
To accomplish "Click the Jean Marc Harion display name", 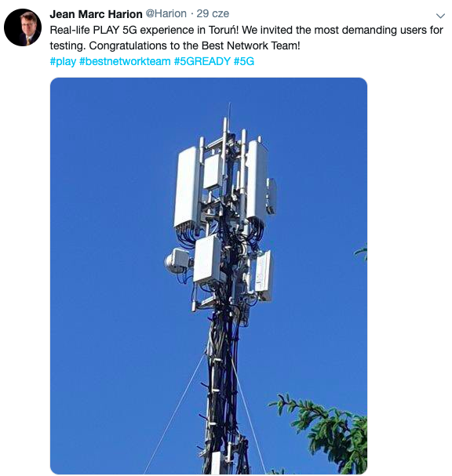I will [96, 14].
